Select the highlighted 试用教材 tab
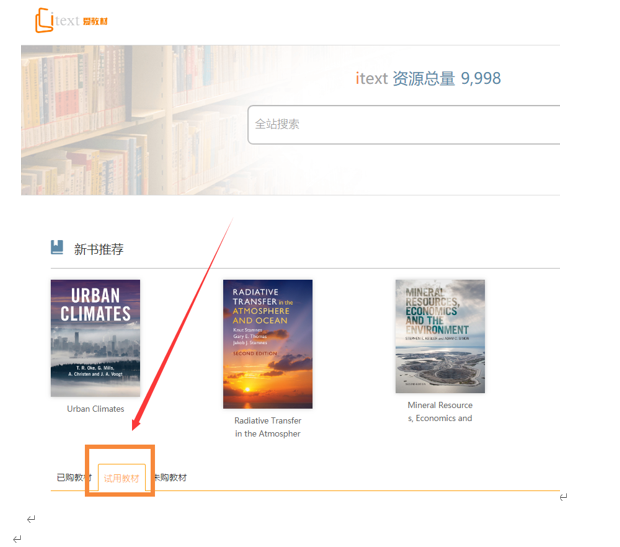 click(x=121, y=478)
